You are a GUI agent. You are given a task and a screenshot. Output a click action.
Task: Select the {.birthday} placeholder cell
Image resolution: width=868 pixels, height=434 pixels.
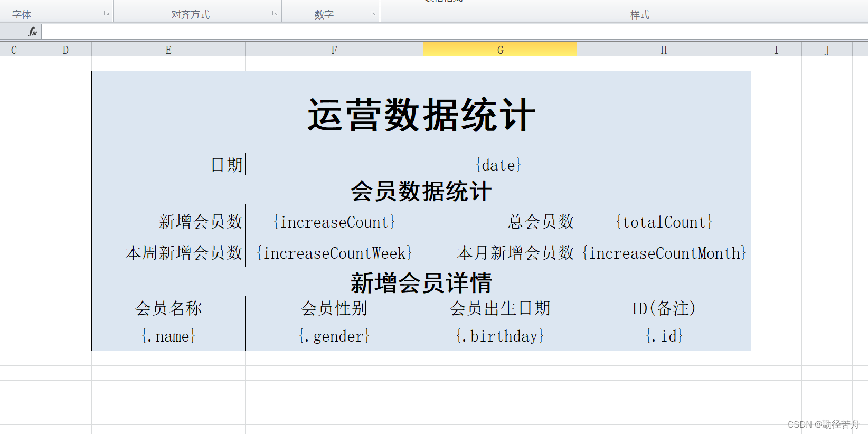[500, 335]
